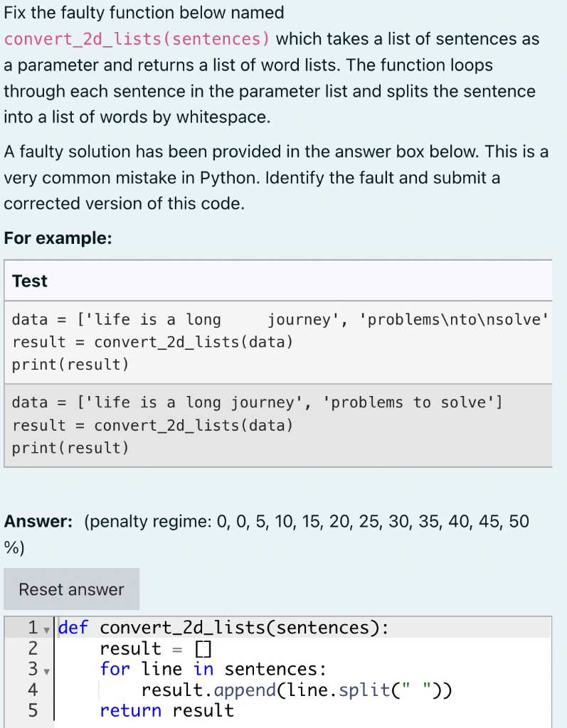
Task: Collapse the for loop fold arrow on line 3
Action: click(45, 671)
